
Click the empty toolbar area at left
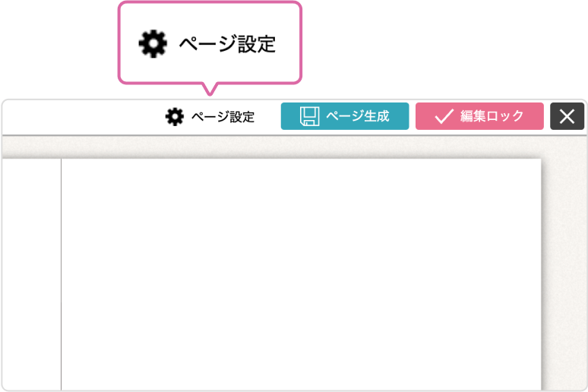pos(81,117)
